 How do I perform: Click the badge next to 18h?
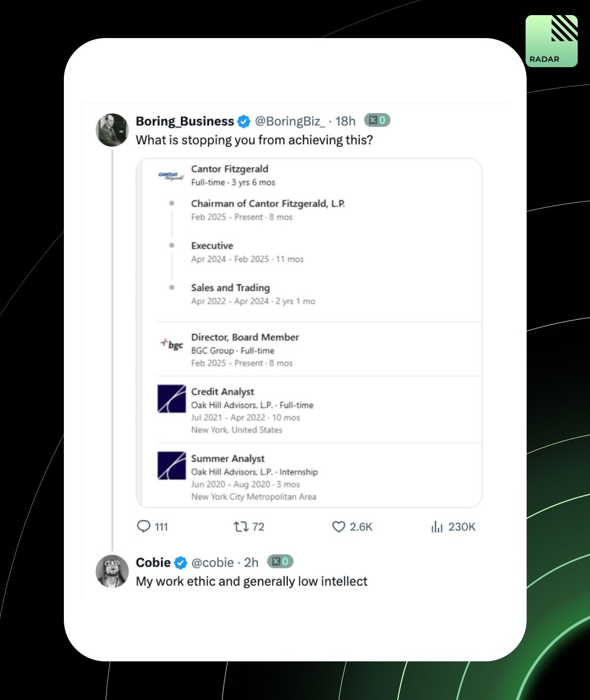point(377,120)
